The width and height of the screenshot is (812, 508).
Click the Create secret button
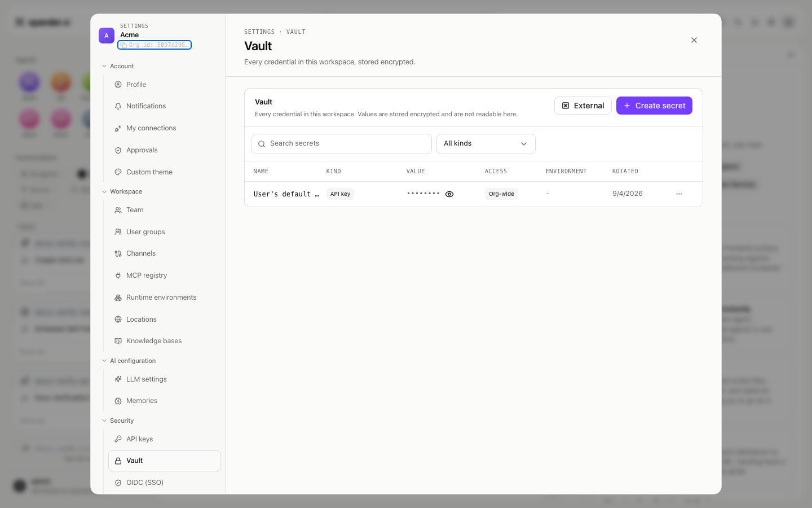[x=654, y=106]
